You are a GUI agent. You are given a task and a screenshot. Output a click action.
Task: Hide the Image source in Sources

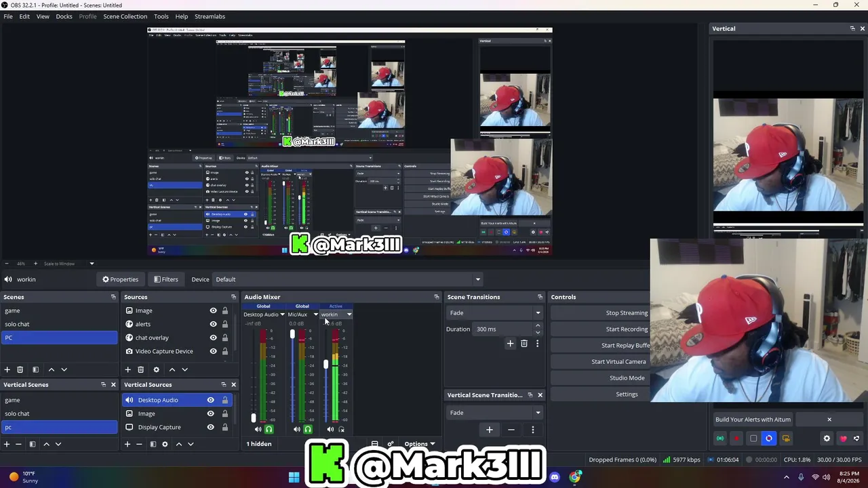pos(213,310)
